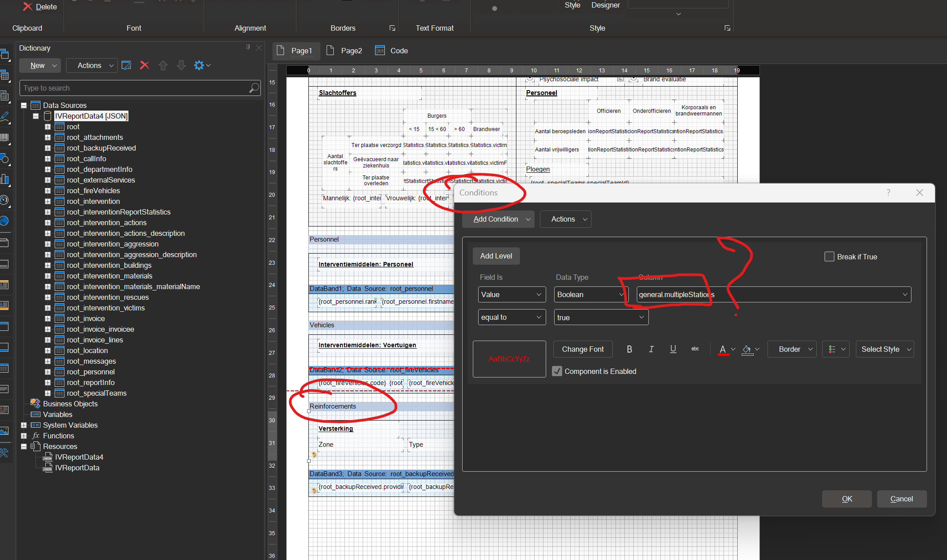
Task: Pick the background fill color bucket
Action: point(747,350)
